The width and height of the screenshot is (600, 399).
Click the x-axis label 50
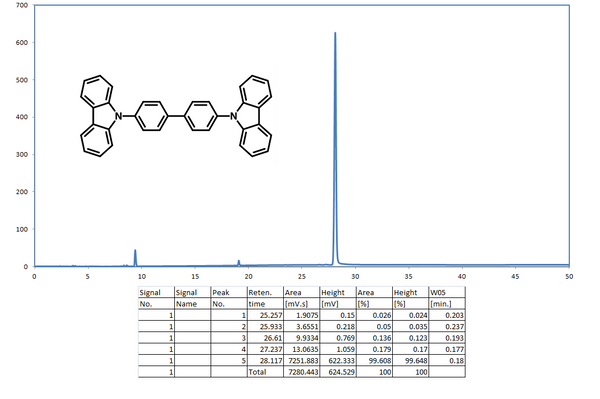point(569,277)
